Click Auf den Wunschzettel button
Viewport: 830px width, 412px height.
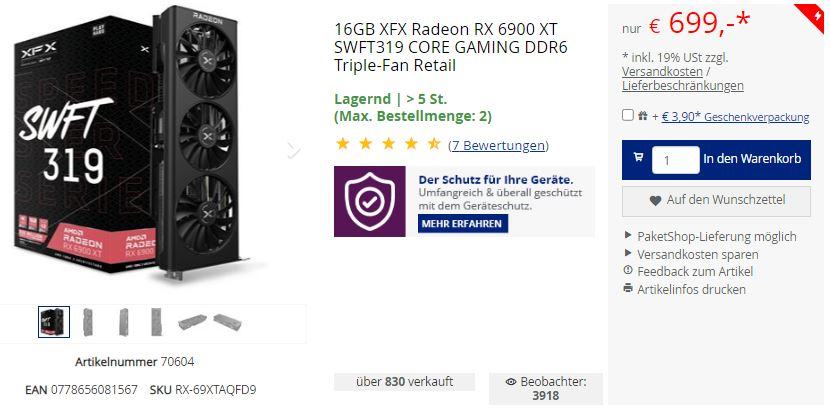tap(716, 201)
